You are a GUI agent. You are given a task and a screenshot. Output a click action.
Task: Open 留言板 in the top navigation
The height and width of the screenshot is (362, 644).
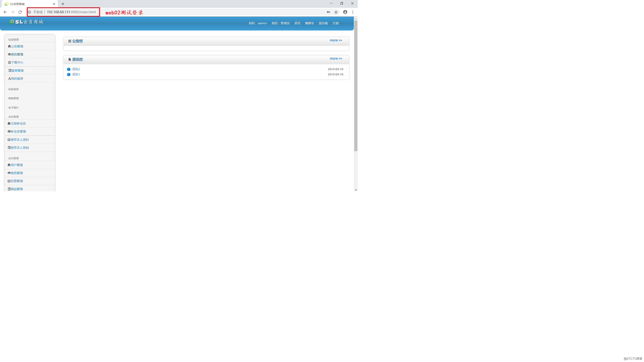point(323,23)
